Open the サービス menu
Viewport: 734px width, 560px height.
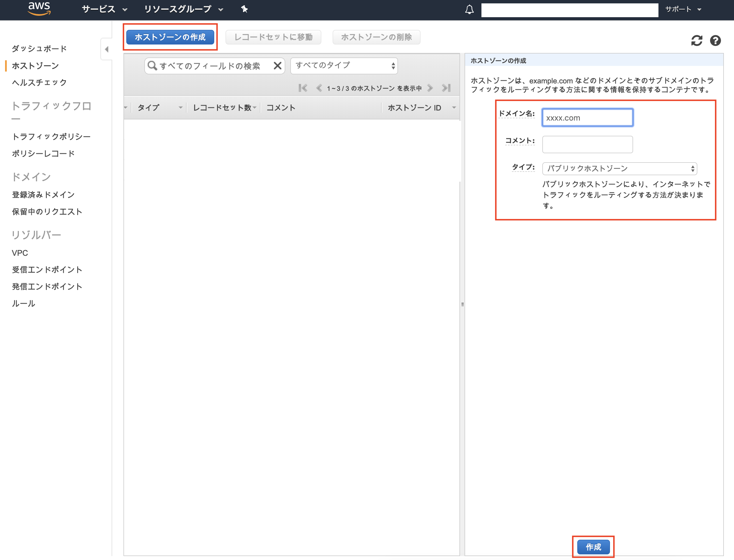[99, 9]
